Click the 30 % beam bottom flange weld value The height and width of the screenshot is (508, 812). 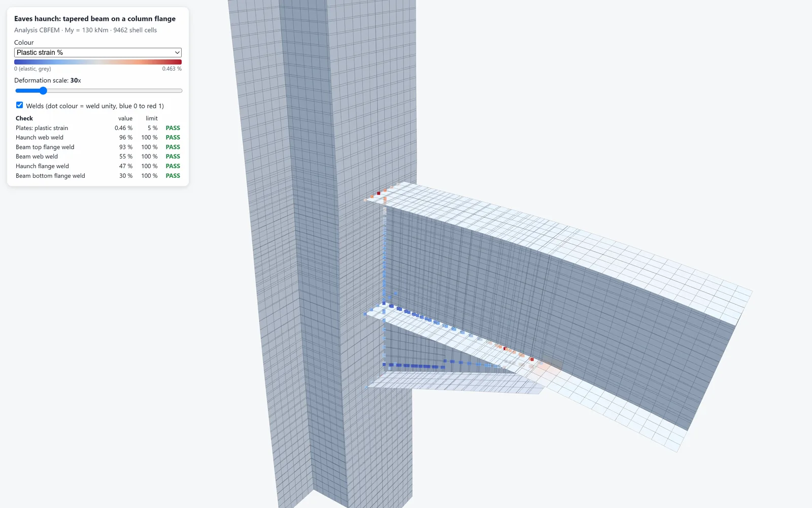coord(126,176)
